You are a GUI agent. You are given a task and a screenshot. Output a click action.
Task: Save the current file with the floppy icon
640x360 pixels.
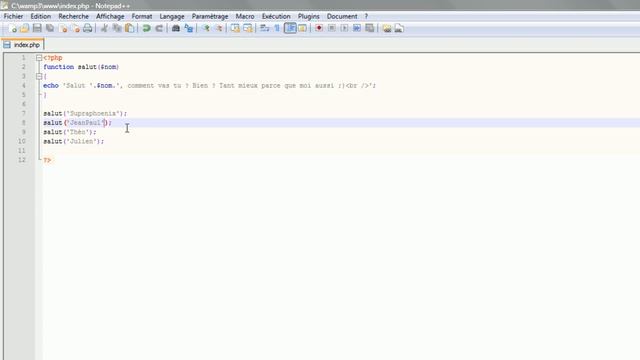[37, 28]
